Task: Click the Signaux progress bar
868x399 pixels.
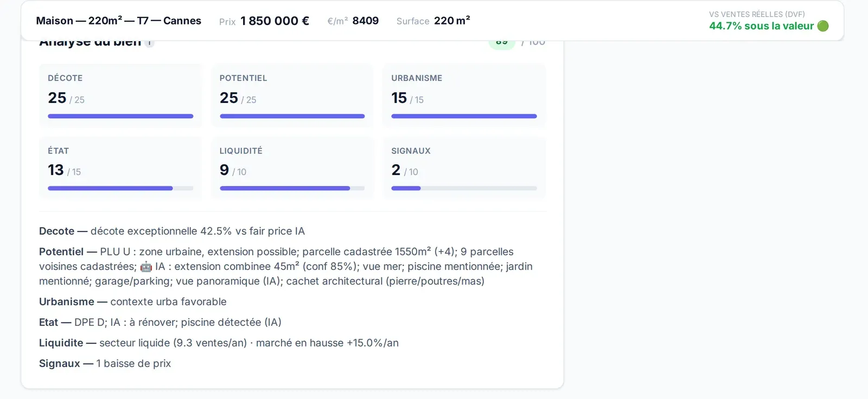Action: (464, 188)
